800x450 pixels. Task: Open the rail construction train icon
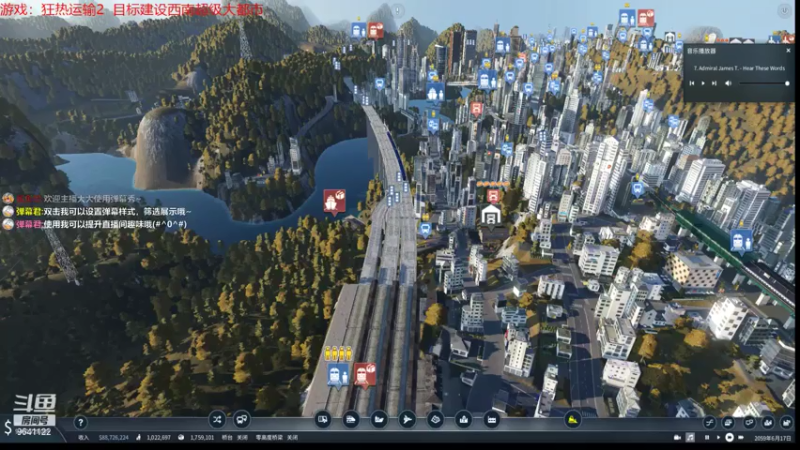click(x=351, y=420)
